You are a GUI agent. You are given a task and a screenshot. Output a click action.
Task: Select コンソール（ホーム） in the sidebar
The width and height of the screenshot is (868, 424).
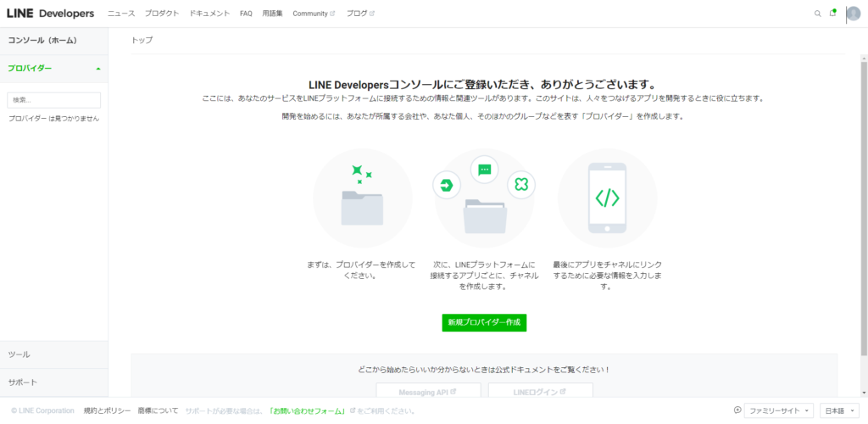[x=42, y=40]
